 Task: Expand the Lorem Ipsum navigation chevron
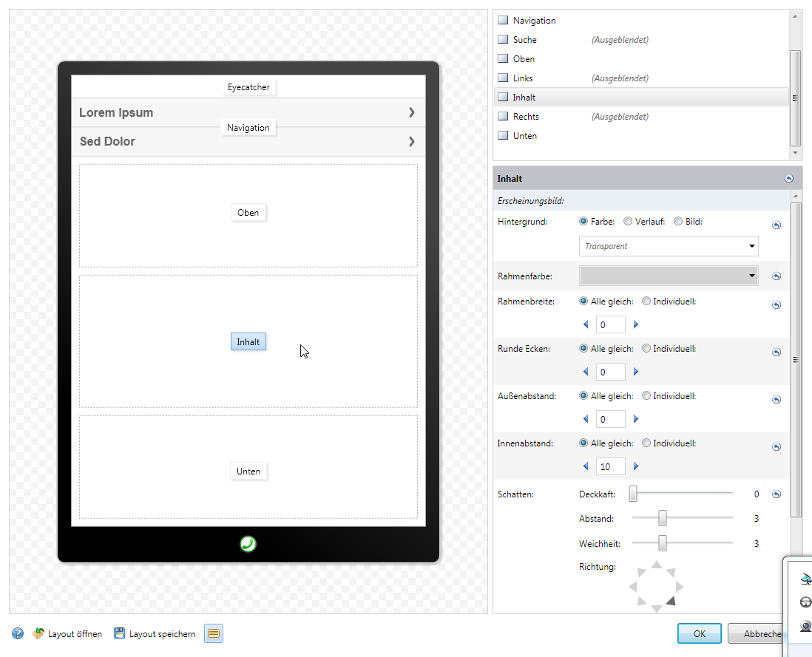(x=412, y=112)
